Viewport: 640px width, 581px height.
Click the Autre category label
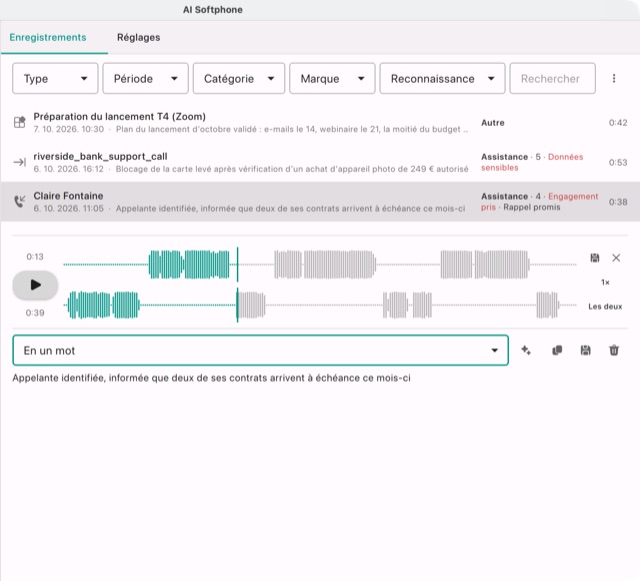tap(493, 122)
